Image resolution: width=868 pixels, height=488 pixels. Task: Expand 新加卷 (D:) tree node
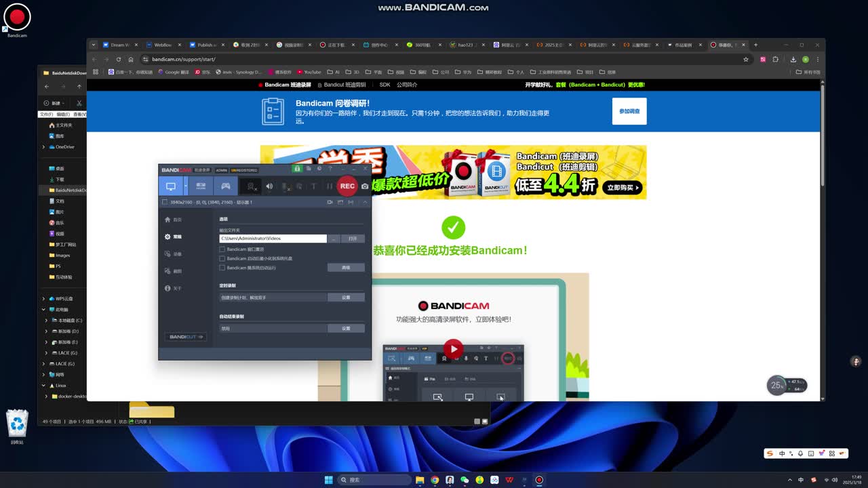tap(47, 331)
